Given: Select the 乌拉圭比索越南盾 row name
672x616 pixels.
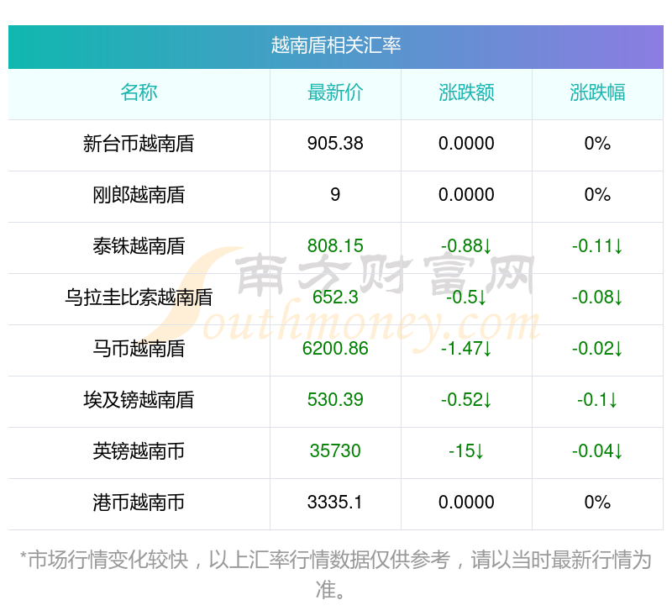Looking at the screenshot, I should tap(139, 297).
